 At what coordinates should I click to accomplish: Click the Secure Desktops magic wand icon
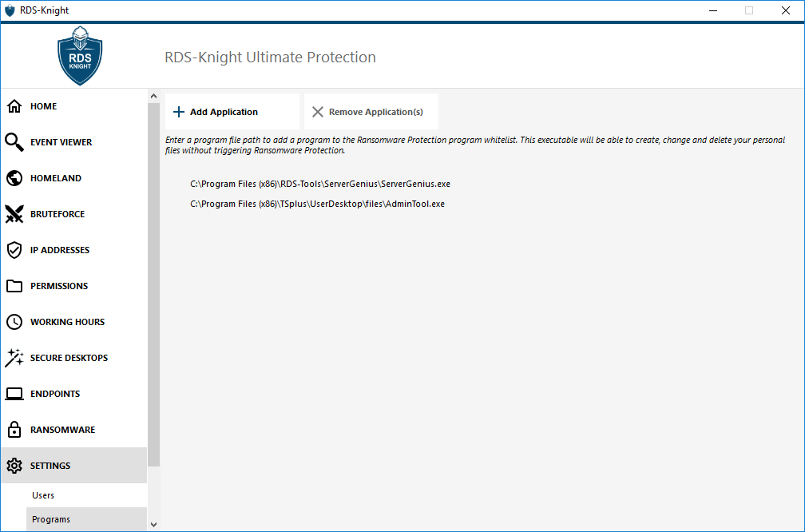pyautogui.click(x=14, y=358)
